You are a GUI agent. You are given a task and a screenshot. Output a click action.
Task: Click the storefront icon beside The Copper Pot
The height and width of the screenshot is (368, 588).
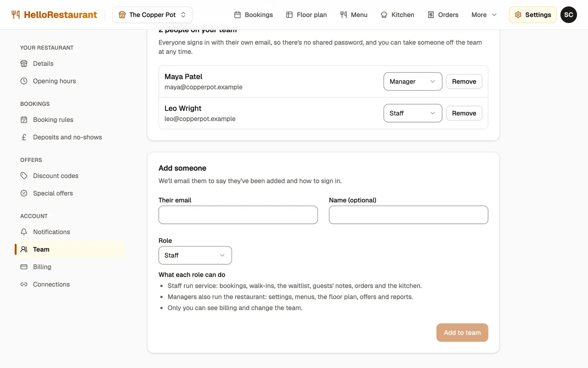point(122,15)
